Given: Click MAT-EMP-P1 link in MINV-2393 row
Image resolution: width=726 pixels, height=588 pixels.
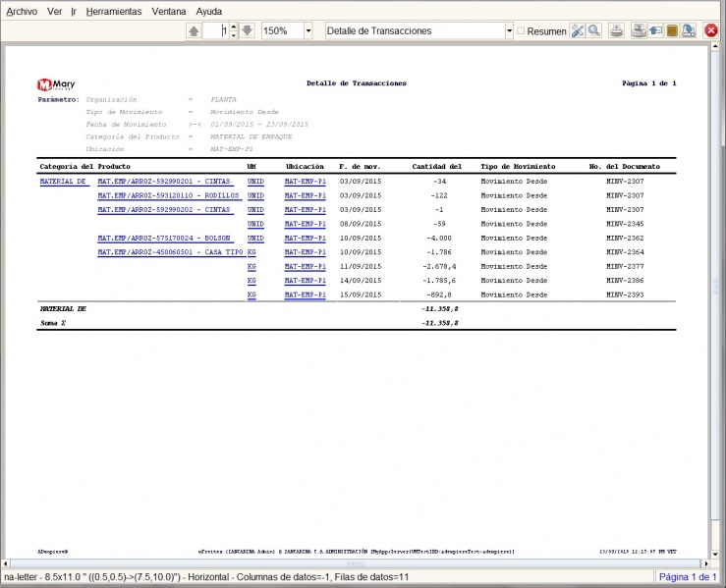Looking at the screenshot, I should coord(306,294).
